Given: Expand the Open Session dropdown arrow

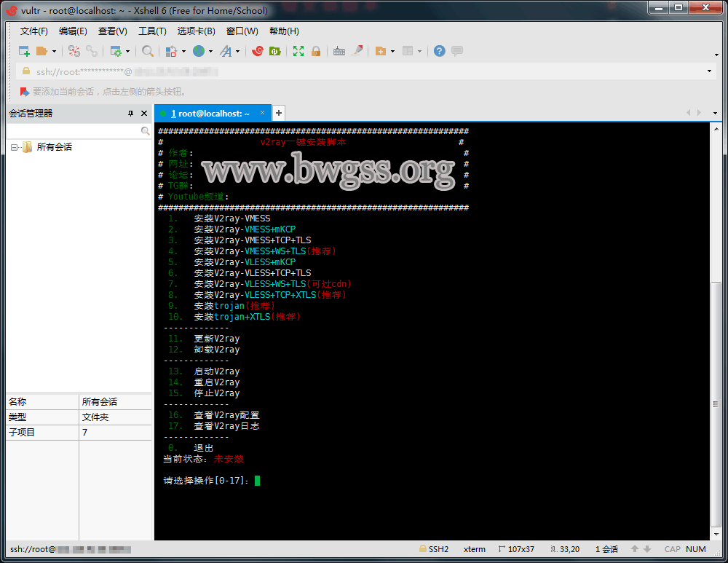Looking at the screenshot, I should [x=54, y=51].
